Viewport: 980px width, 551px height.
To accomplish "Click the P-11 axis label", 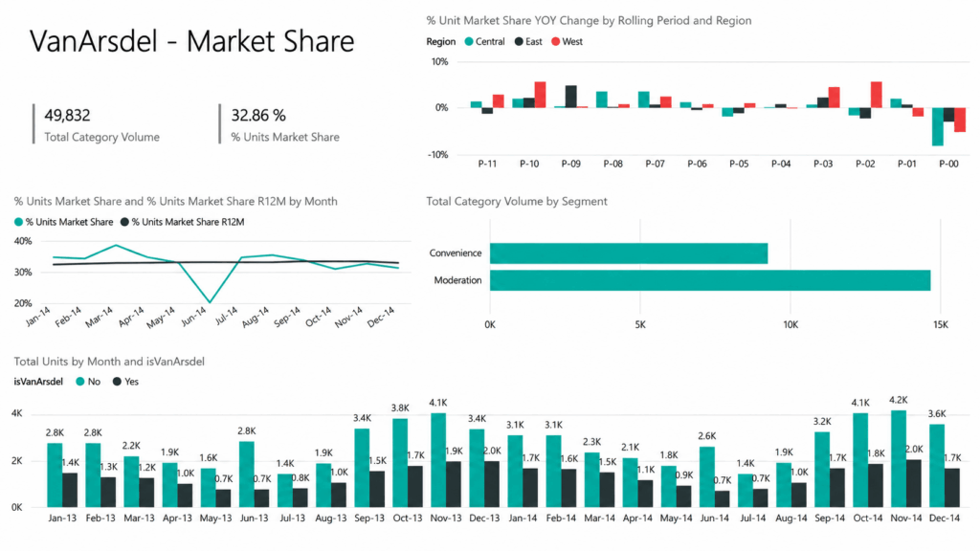I will (487, 164).
